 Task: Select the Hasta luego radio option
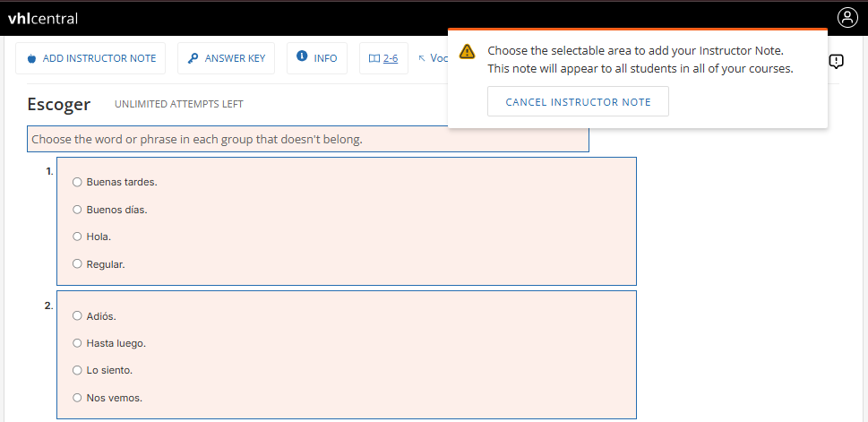tap(77, 343)
